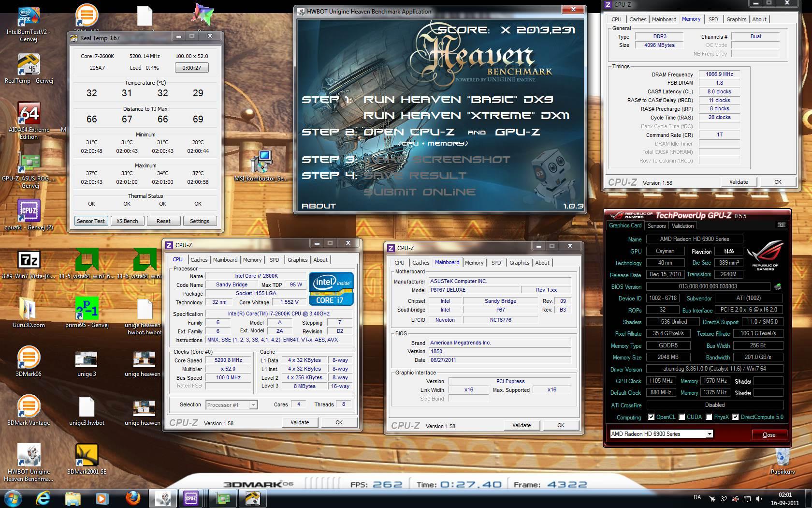Click Sensor Test button in Real Temp
Viewport: 812px width, 508px height.
(91, 221)
